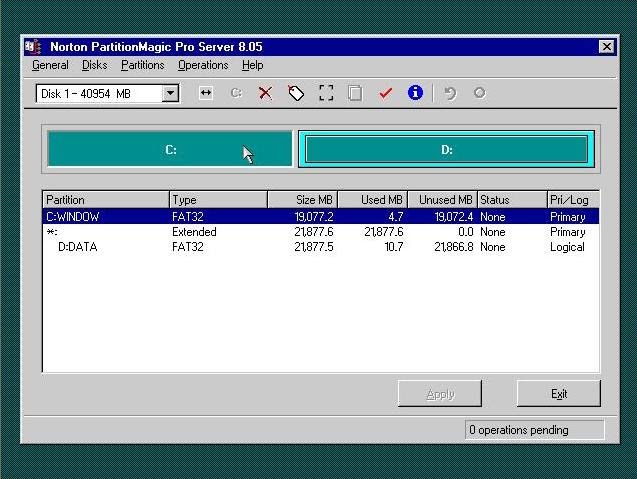637x479 pixels.
Task: Click the greyed Create partition C: icon
Action: click(x=236, y=93)
